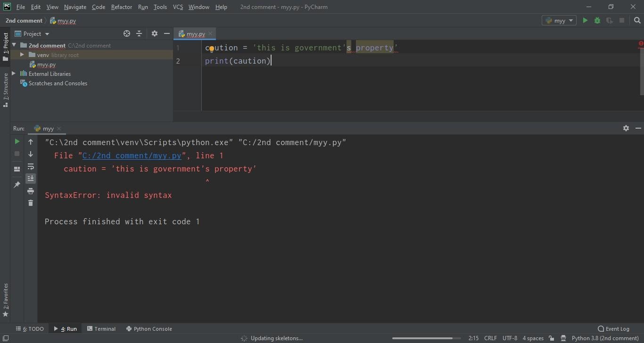The height and width of the screenshot is (343, 644).
Task: Expand the venv library root
Action: [x=21, y=55]
